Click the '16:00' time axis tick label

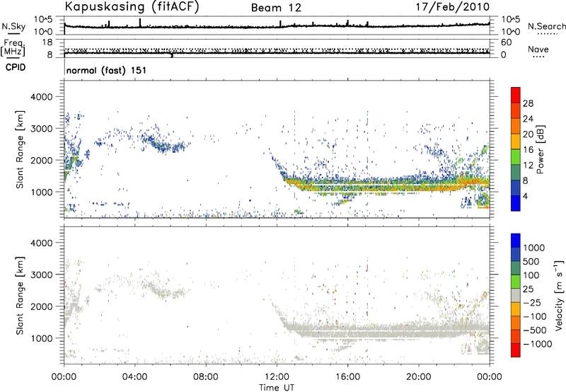point(347,377)
